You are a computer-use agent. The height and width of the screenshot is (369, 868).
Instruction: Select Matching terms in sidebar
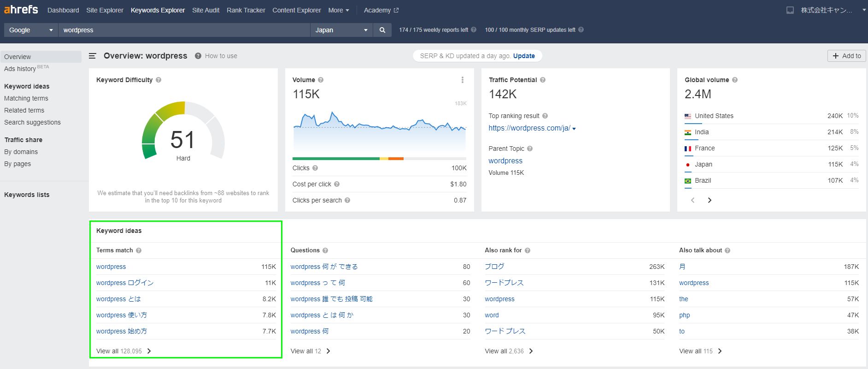coord(26,98)
